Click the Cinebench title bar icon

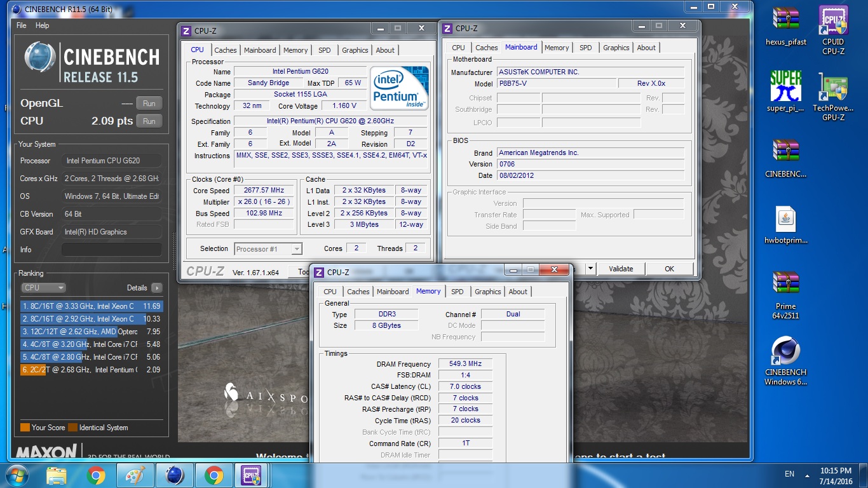pos(17,9)
